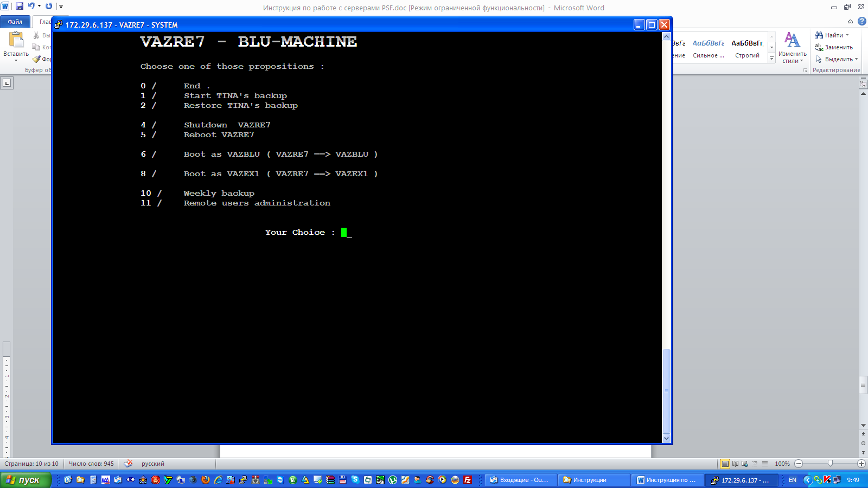868x488 pixels.
Task: Click zoom in plus button
Action: [x=861, y=464]
